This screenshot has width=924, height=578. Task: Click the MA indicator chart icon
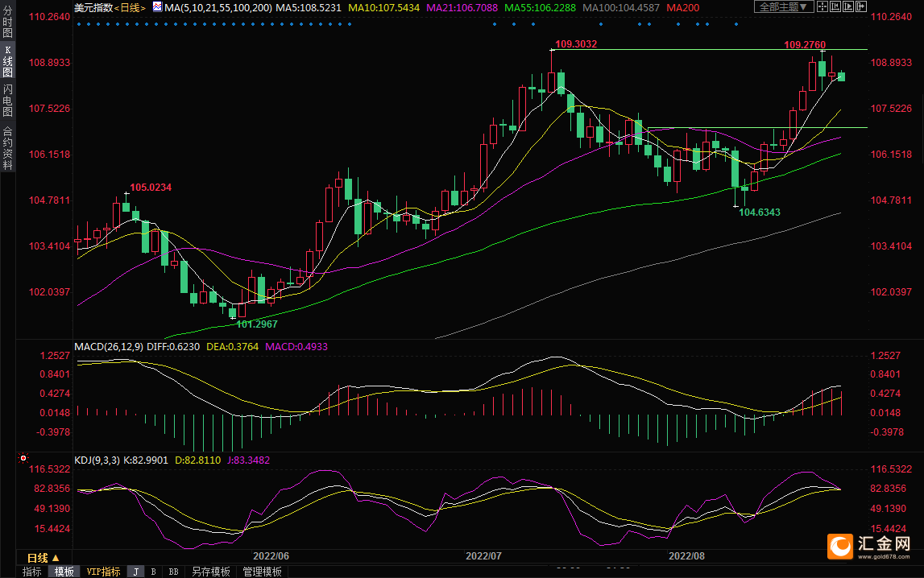(x=157, y=7)
